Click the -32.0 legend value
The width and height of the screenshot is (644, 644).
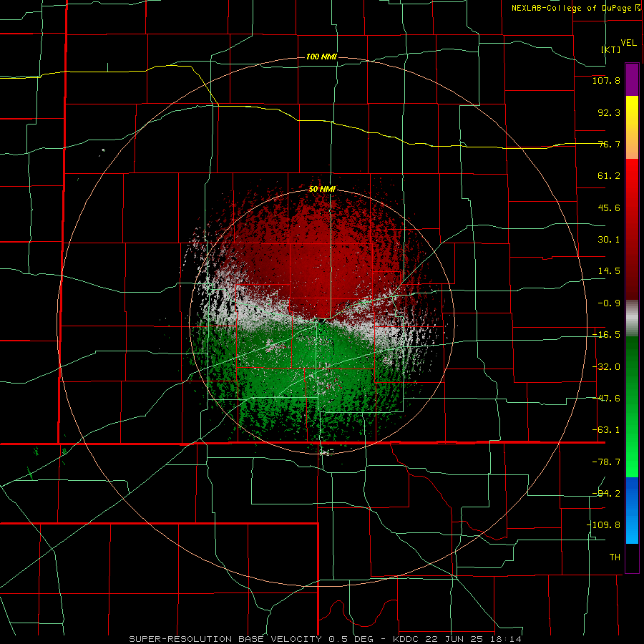click(606, 367)
